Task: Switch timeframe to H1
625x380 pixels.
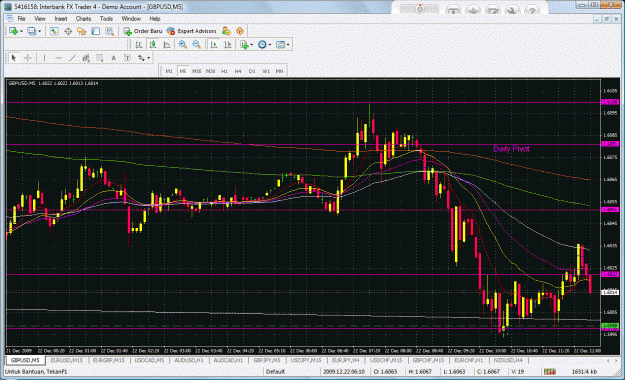Action: 224,71
